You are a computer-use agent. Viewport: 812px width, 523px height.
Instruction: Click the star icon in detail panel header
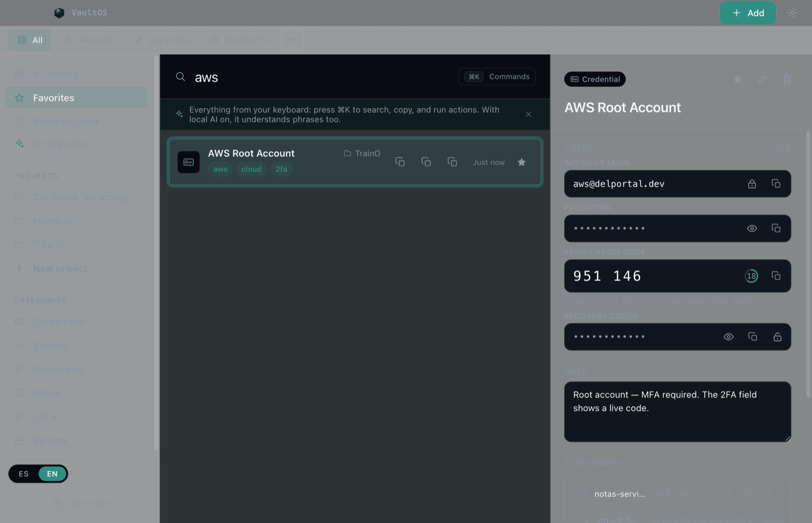click(x=737, y=79)
